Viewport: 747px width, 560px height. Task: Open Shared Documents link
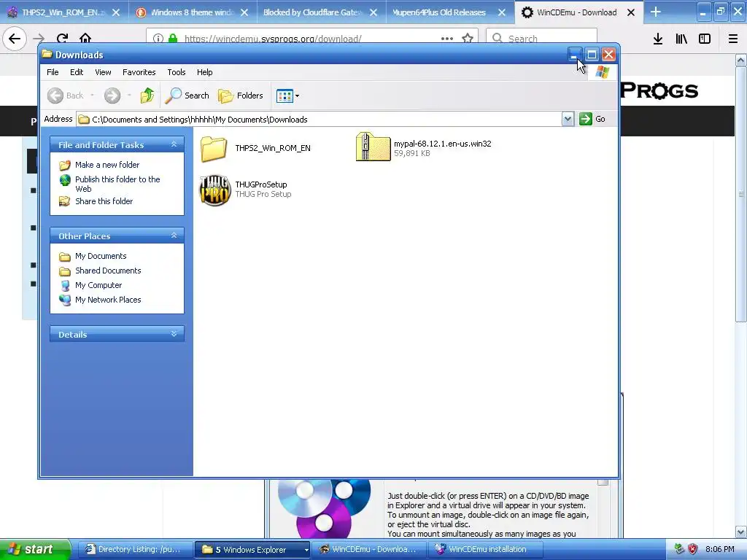click(108, 271)
